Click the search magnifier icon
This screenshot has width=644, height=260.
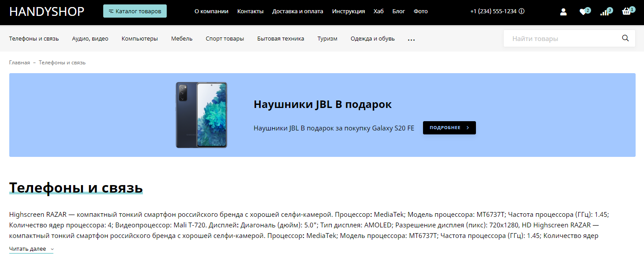click(625, 38)
